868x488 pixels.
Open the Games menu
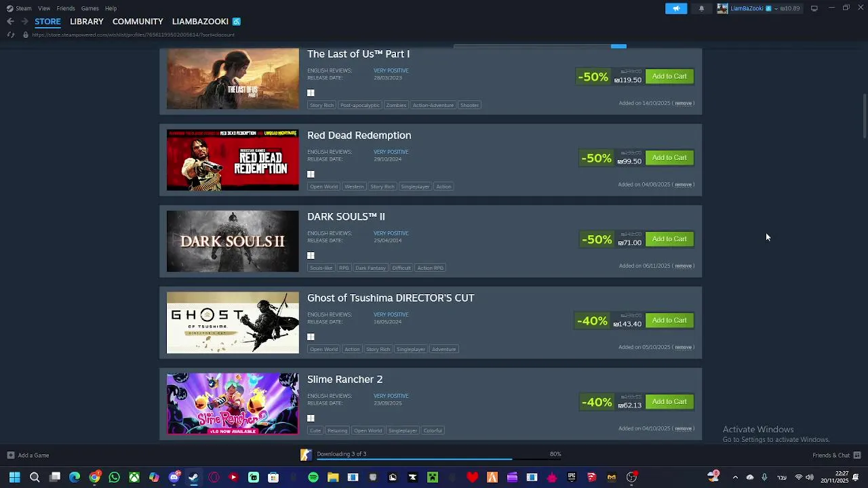[90, 8]
